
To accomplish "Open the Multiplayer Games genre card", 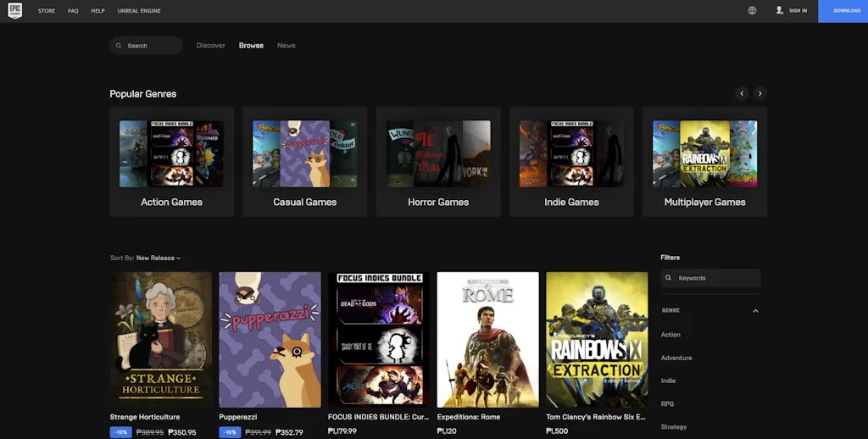I will point(704,162).
